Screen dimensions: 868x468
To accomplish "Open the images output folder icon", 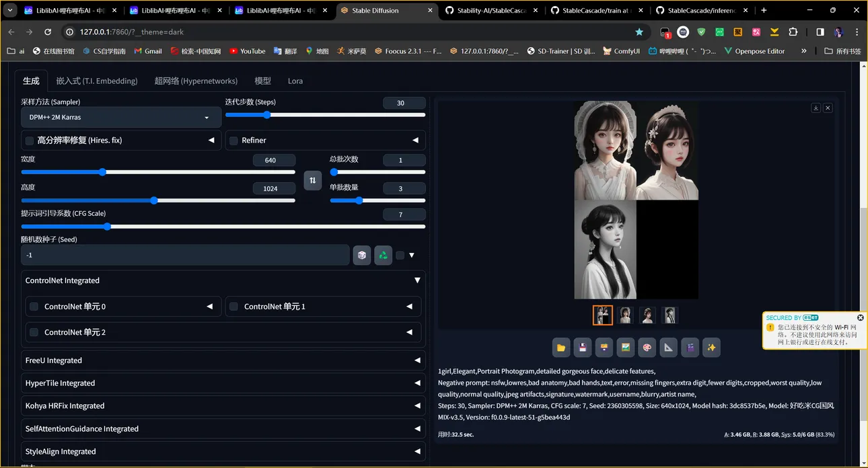I will [560, 347].
